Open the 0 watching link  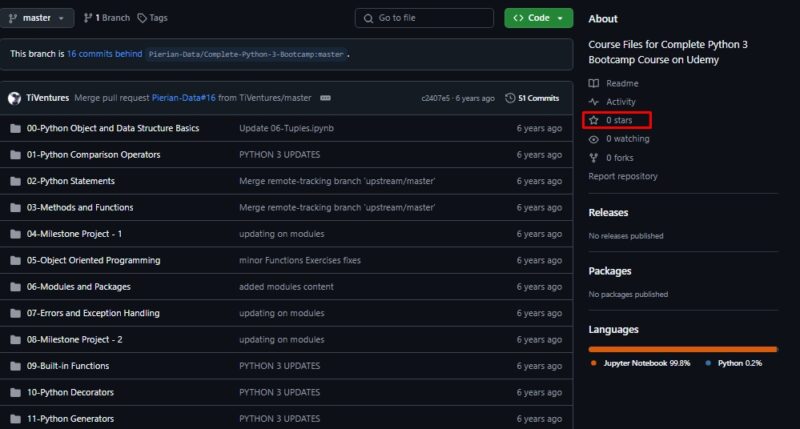[x=628, y=139]
